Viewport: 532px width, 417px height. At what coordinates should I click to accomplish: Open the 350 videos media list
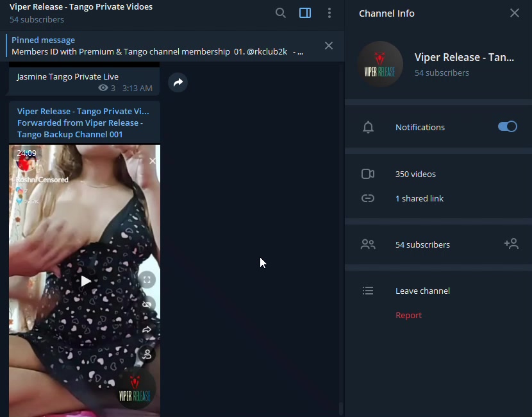415,174
